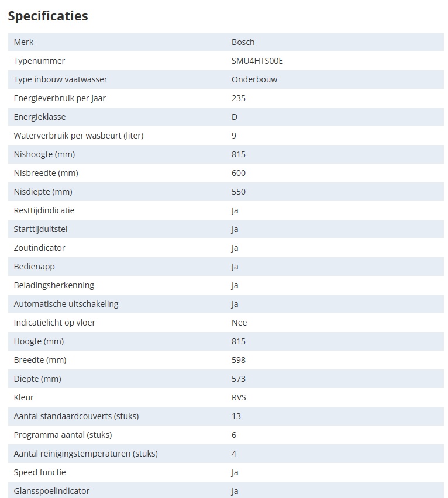Image resolution: width=448 pixels, height=498 pixels.
Task: Select the Nee value for Indicatielicht
Action: [x=239, y=323]
